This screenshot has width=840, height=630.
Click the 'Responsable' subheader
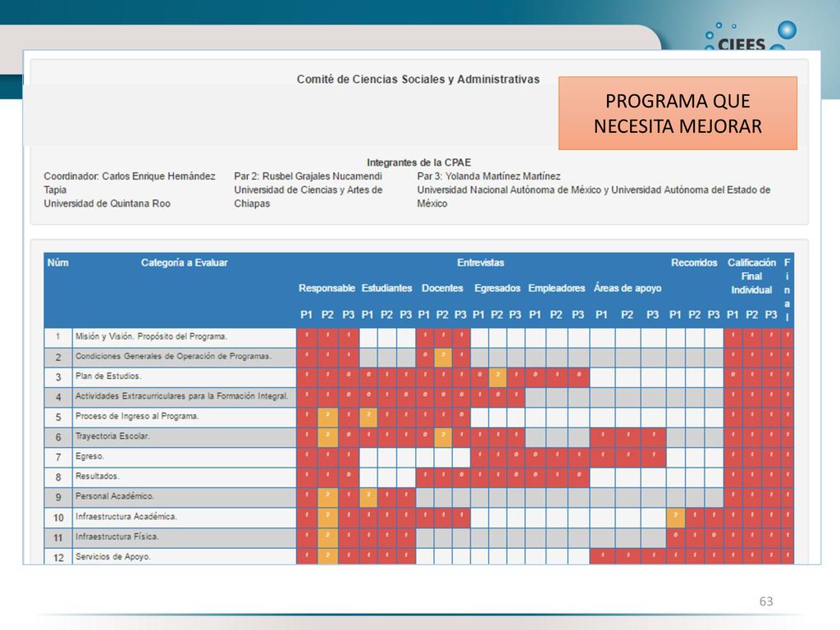[326, 288]
